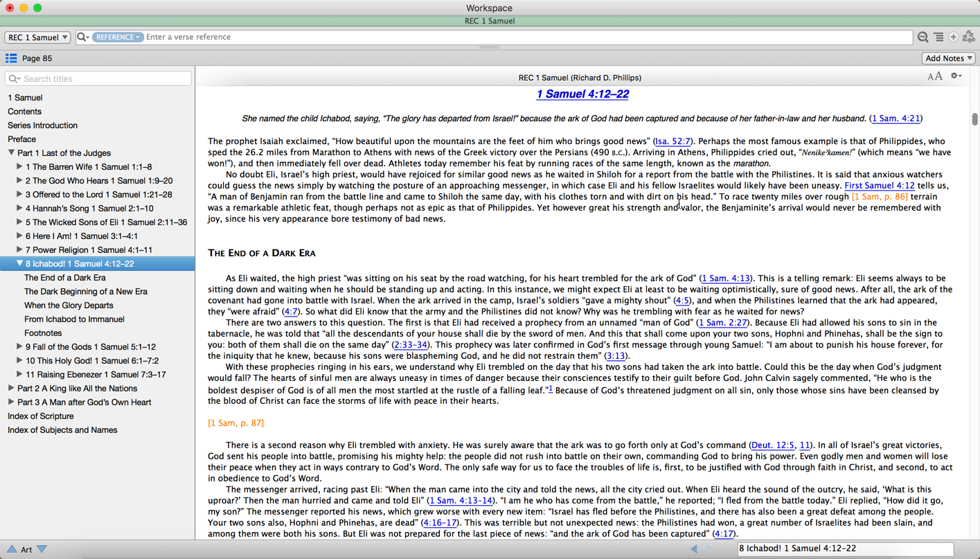Expand 9 Fall of the Gods chapter
Screen dimensions: 980x559
click(x=19, y=346)
